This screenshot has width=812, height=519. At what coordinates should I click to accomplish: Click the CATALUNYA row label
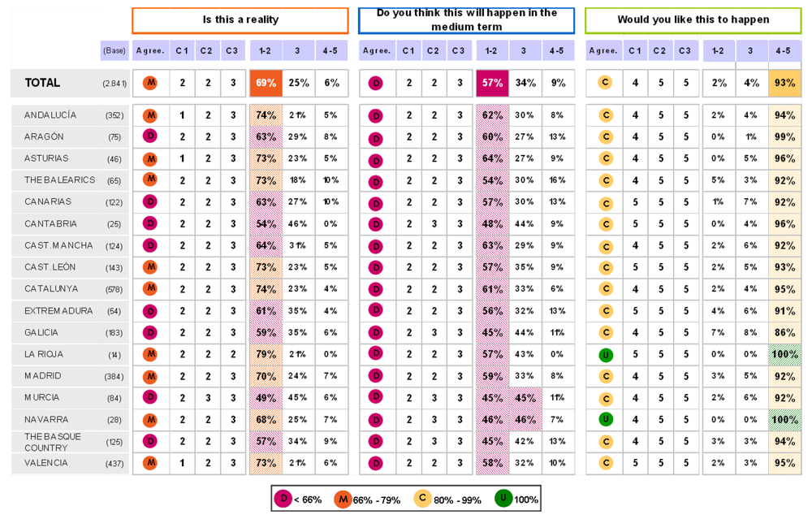pyautogui.click(x=51, y=288)
